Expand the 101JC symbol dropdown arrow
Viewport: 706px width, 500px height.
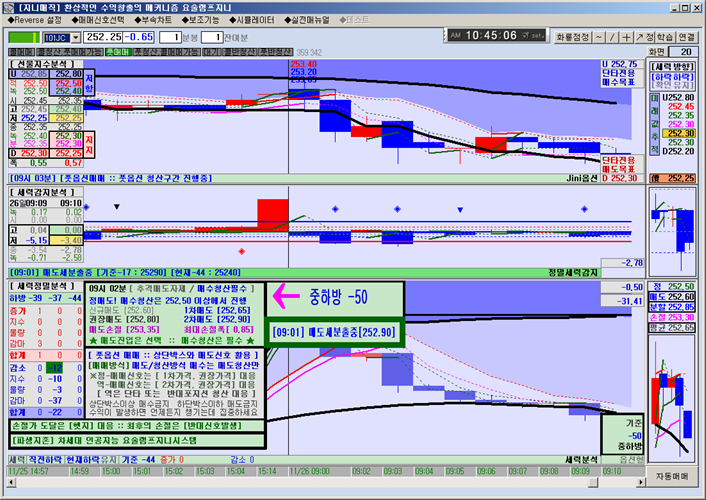point(76,38)
